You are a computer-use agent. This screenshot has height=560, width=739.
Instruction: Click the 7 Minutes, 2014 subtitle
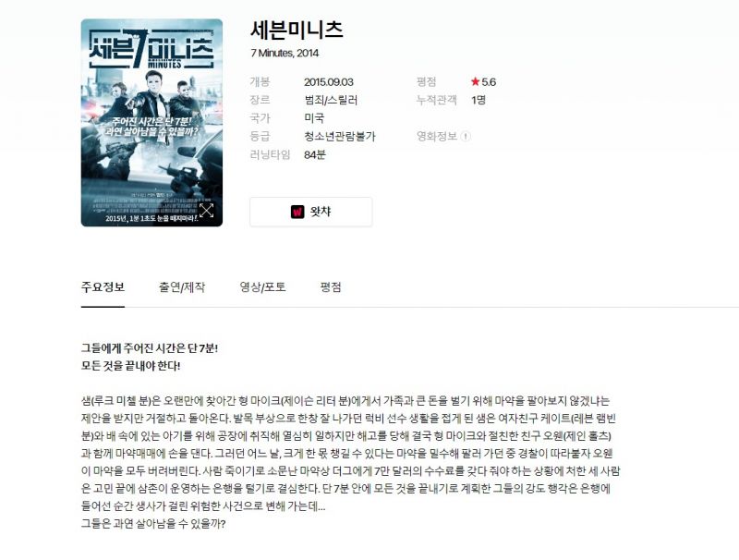pyautogui.click(x=285, y=54)
